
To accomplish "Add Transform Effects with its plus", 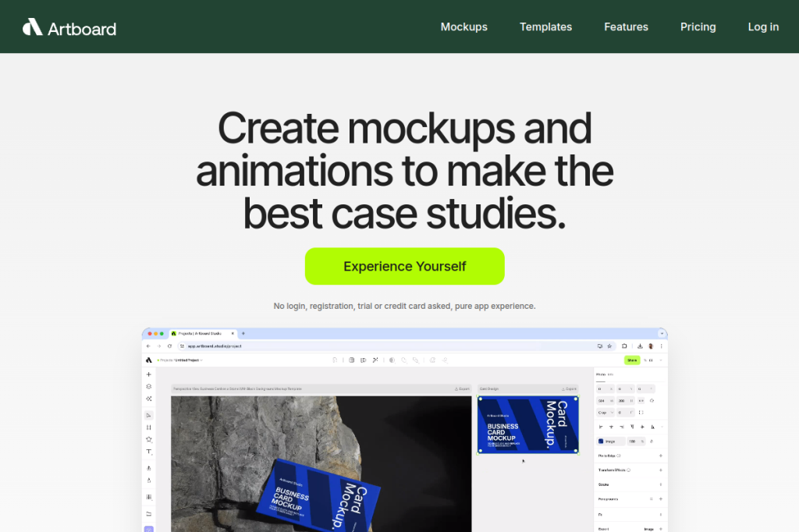I will click(660, 470).
